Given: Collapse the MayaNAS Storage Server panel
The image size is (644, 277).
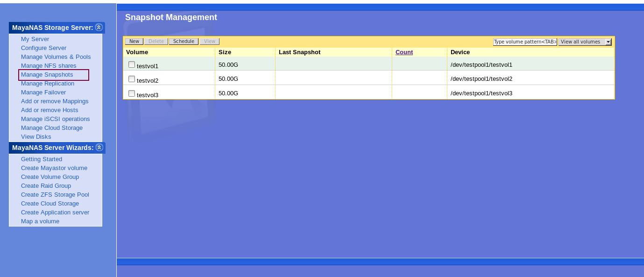Looking at the screenshot, I should click(99, 28).
